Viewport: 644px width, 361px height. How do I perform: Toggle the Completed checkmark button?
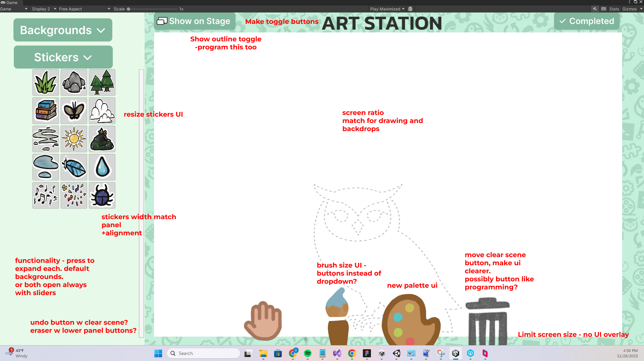(586, 21)
